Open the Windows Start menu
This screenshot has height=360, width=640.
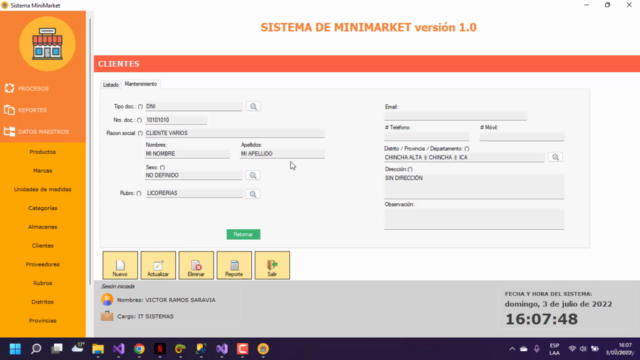pos(15,349)
